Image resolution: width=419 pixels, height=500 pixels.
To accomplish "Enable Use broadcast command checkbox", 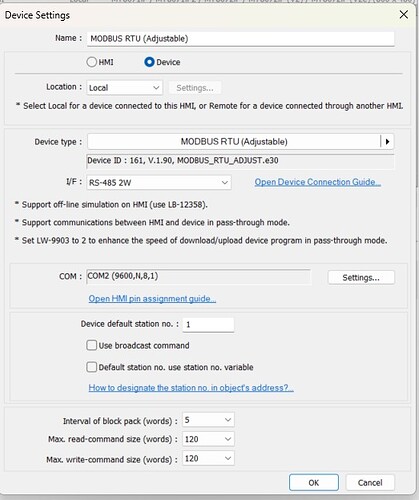I will [92, 345].
